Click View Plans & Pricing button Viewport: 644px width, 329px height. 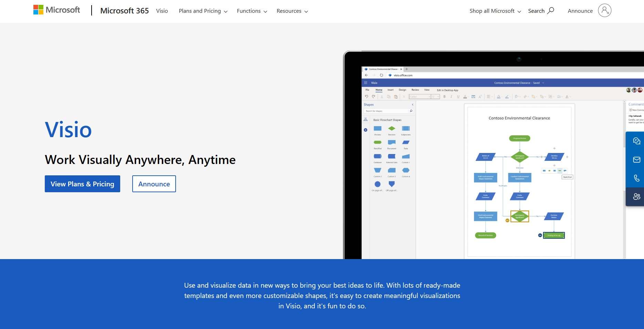82,184
